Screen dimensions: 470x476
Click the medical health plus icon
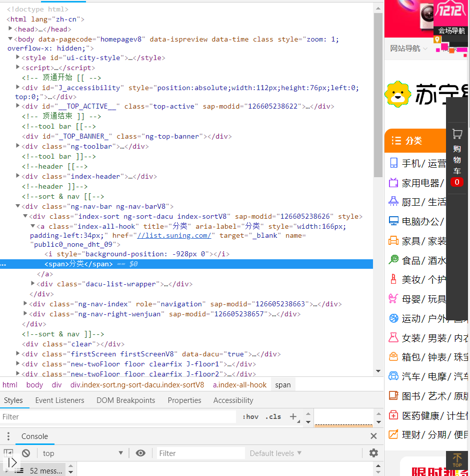pos(393,415)
